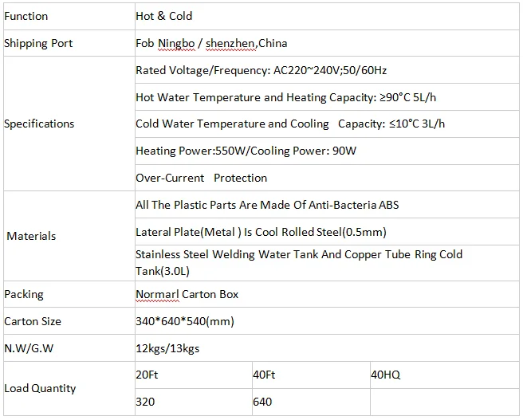Select the Over-Current Protection text
This screenshot has width=523, height=420.
coord(201,178)
